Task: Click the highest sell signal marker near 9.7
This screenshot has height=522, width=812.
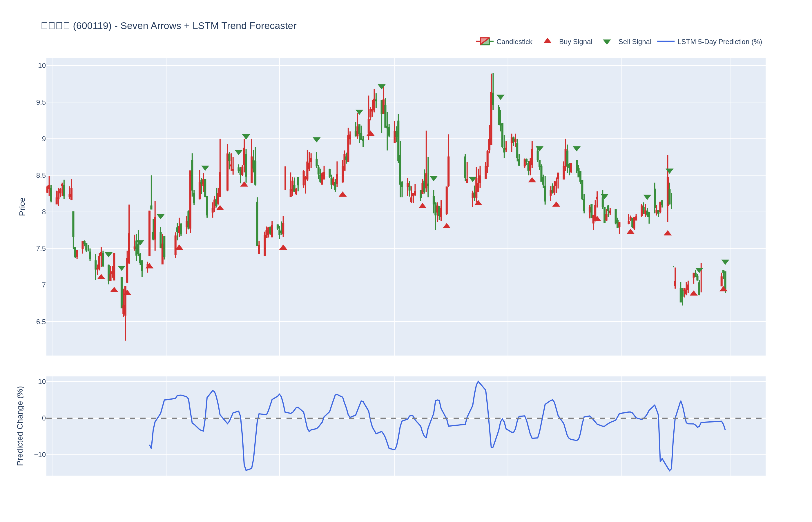Action: point(382,86)
